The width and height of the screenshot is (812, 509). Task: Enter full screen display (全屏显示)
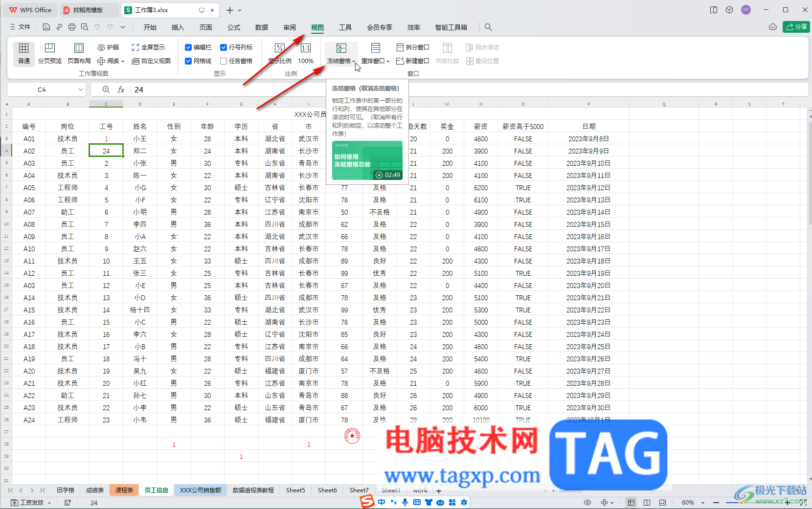[x=148, y=47]
